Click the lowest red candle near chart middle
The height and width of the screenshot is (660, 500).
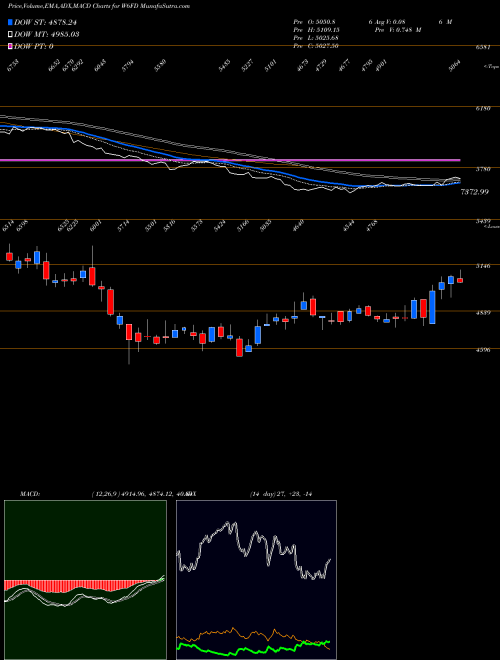point(239,347)
